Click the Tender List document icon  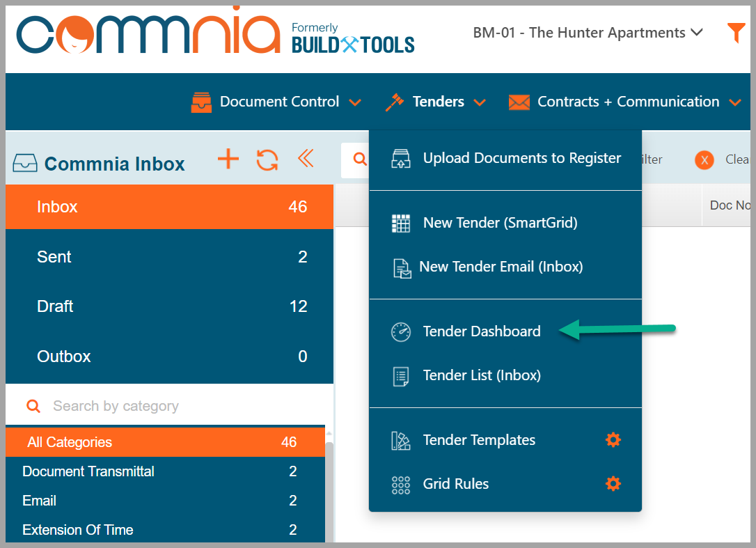pyautogui.click(x=401, y=376)
